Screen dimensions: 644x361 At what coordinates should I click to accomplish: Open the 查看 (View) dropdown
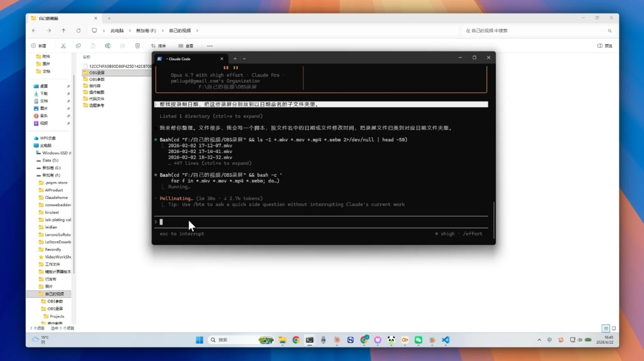coord(186,46)
